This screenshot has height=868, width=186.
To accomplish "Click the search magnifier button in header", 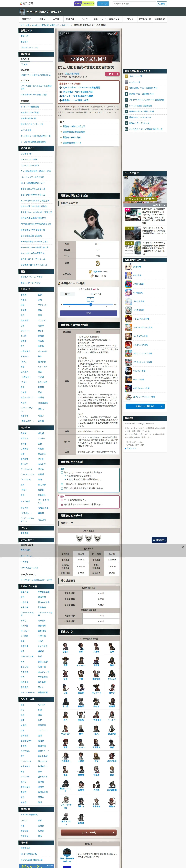I will [x=161, y=4].
